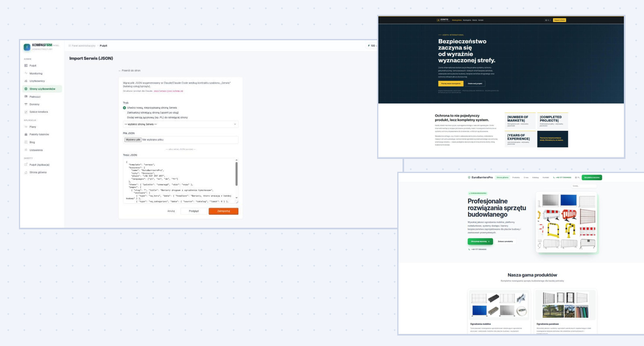Open the Ogrodzenia panelowe product card image
Image resolution: width=644 pixels, height=346 pixels.
click(566, 305)
